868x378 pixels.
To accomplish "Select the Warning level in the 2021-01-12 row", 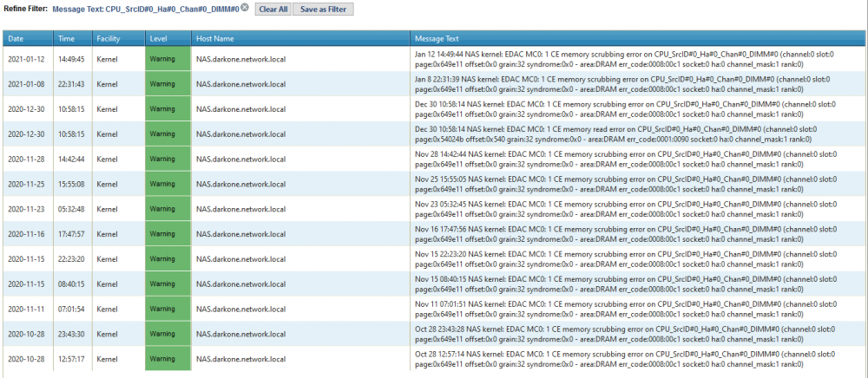I will tap(168, 59).
